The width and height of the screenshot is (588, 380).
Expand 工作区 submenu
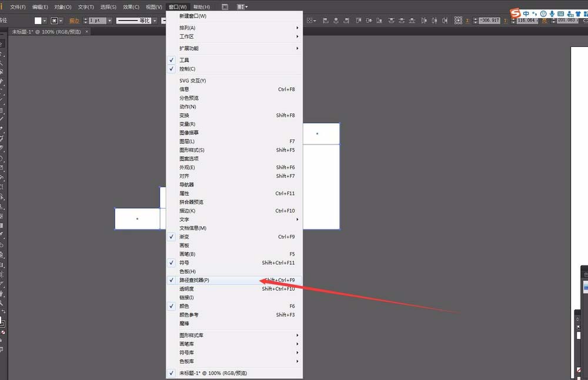(x=235, y=36)
